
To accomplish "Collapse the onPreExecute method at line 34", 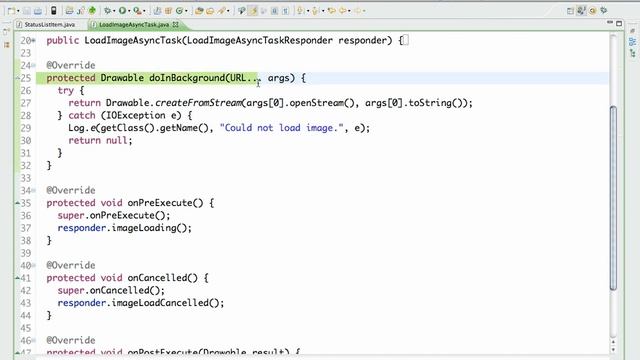I will click(x=34, y=190).
